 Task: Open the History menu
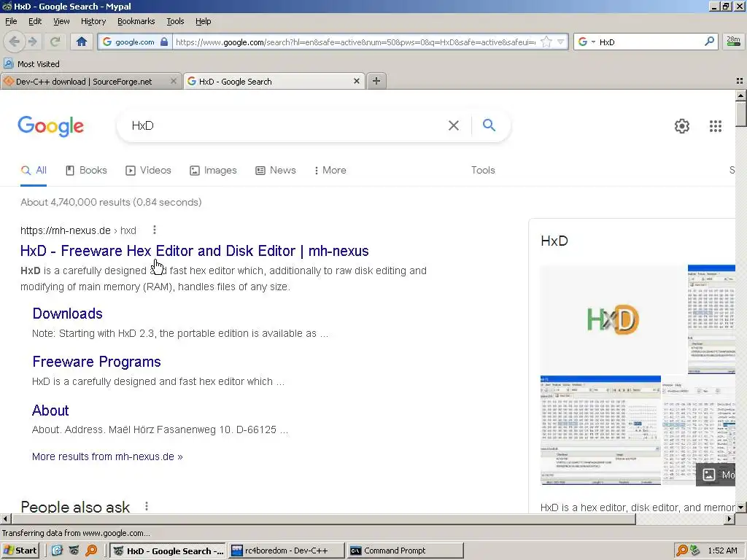coord(93,21)
